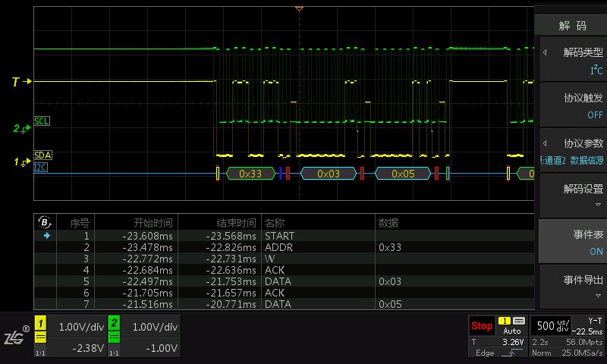Click the 结束时间 column header
The width and height of the screenshot is (607, 364).
(x=236, y=223)
